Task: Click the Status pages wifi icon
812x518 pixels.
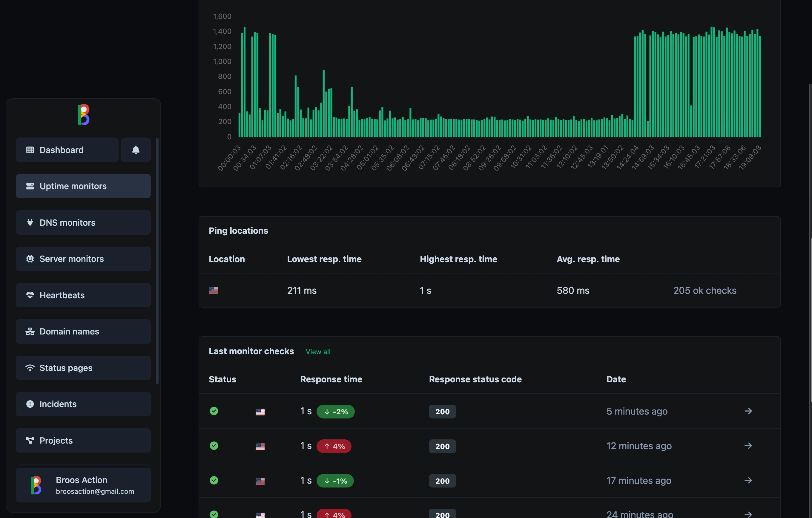Action: 30,368
